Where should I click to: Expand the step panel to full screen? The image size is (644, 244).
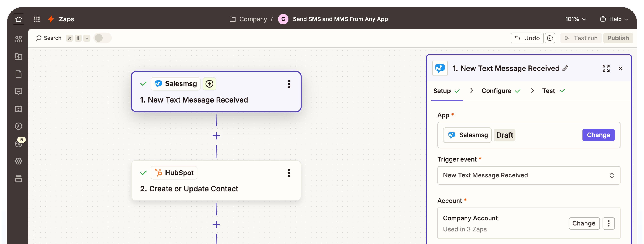(606, 68)
